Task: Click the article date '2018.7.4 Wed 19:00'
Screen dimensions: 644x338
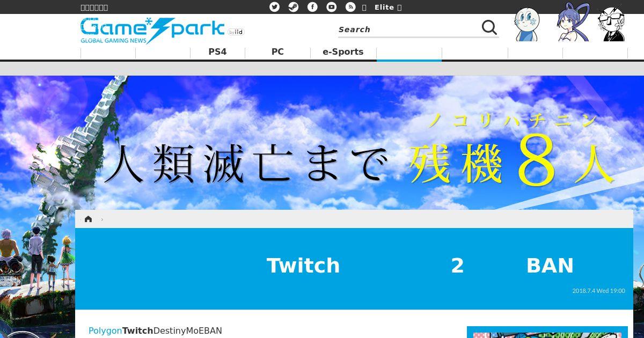Action: tap(598, 291)
